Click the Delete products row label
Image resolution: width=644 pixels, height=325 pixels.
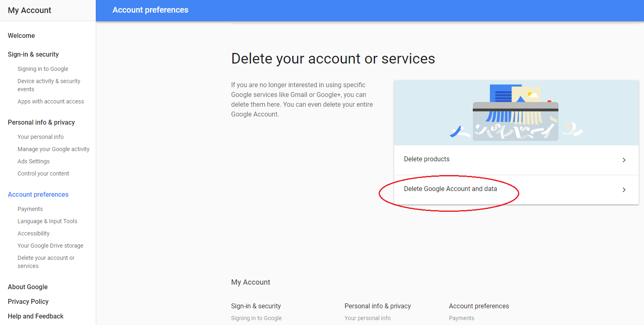[426, 159]
